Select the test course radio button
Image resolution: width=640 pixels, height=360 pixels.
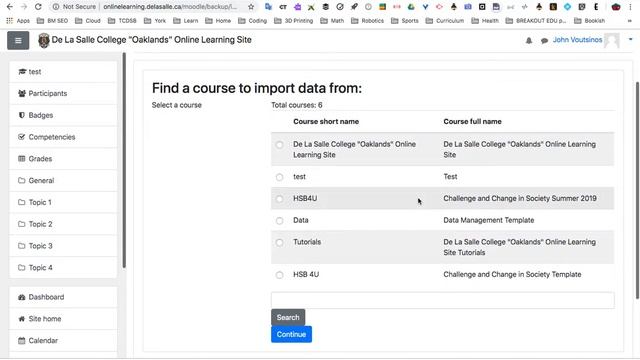pyautogui.click(x=279, y=177)
